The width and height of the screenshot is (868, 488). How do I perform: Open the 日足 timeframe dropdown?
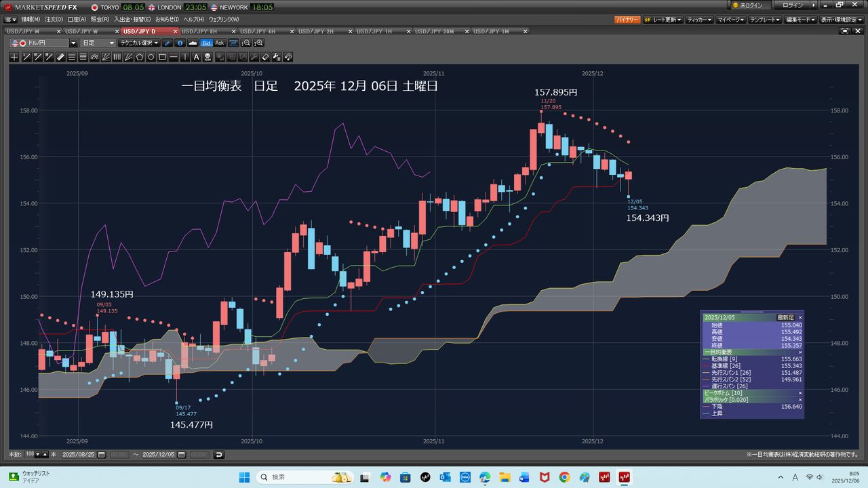[98, 43]
